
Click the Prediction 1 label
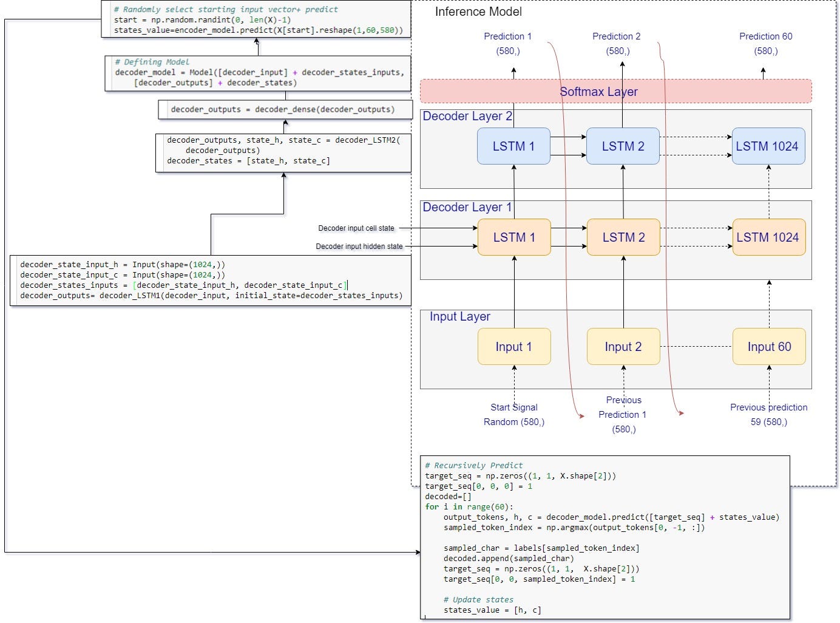click(507, 36)
